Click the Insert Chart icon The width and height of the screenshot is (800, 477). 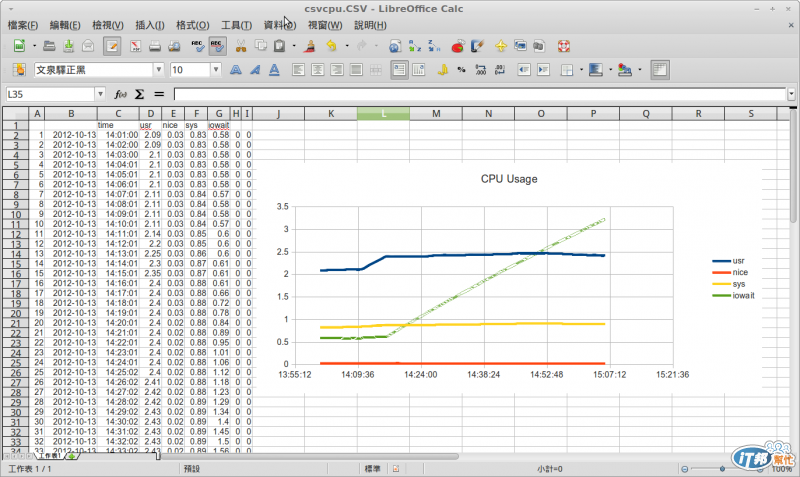click(x=458, y=46)
